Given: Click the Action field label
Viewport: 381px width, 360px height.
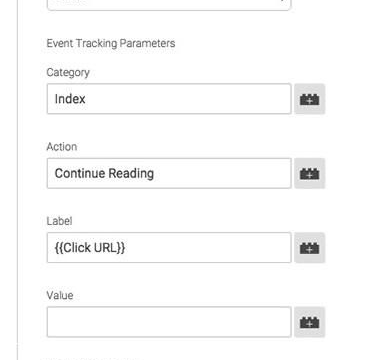Looking at the screenshot, I should point(62,147).
